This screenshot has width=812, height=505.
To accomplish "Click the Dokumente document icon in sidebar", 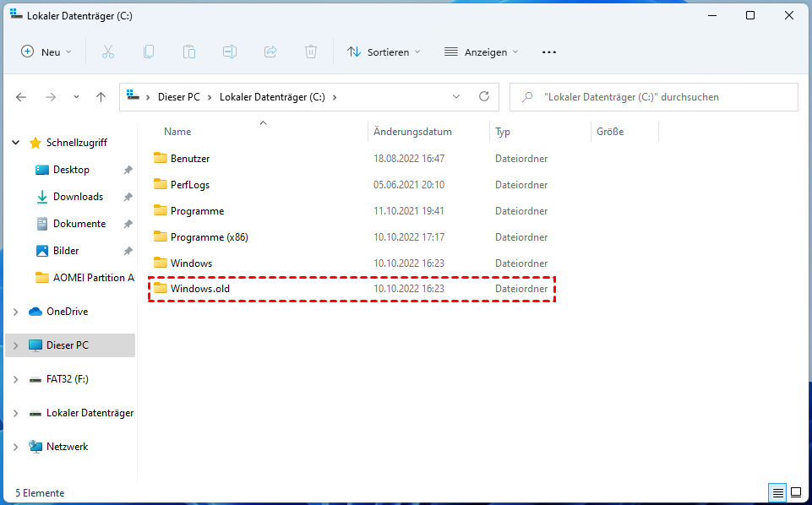I will tap(42, 224).
